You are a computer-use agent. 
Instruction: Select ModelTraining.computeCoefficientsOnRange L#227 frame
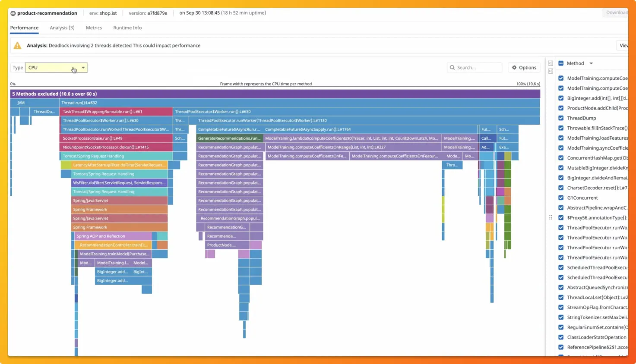pos(354,147)
